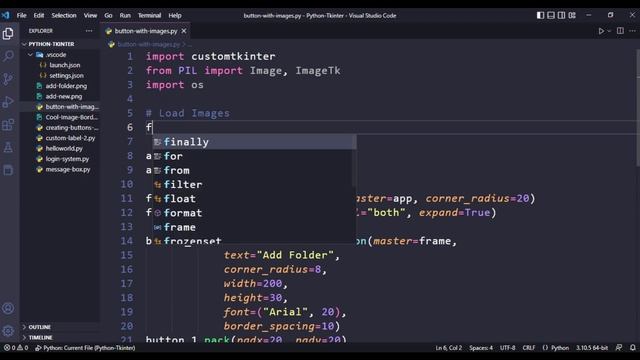Screen dimensions: 640x360
Task: Open the Testing flask view
Action: (x=8, y=147)
